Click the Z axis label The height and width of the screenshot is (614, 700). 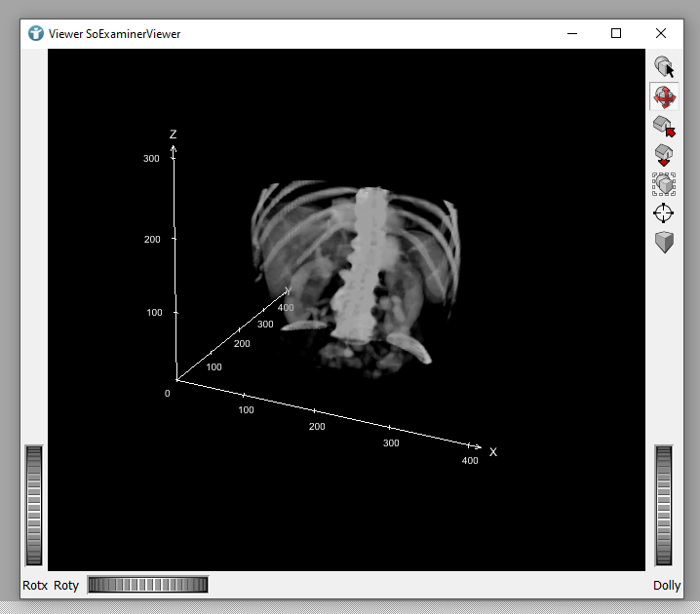pos(173,134)
